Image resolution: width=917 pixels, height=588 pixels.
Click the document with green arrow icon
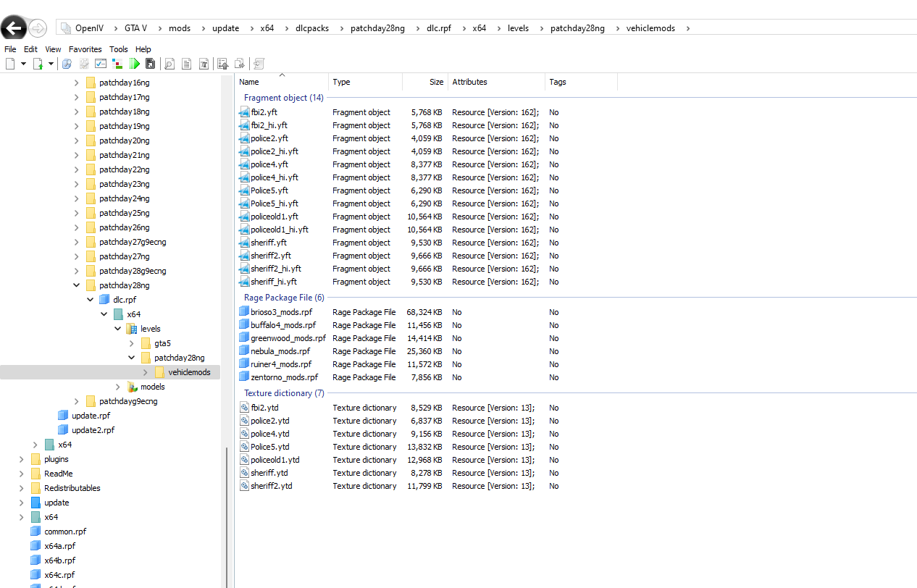pos(38,64)
